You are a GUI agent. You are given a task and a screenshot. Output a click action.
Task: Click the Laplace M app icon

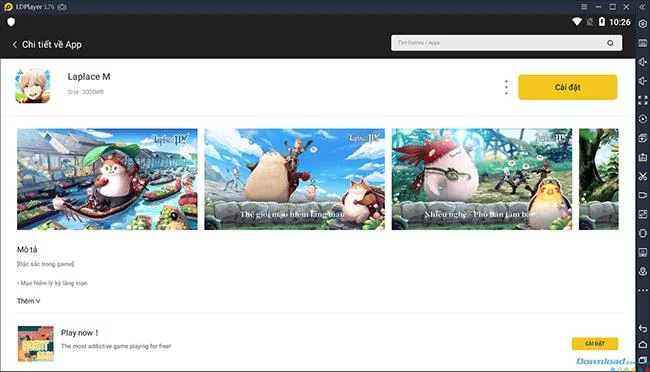pyautogui.click(x=32, y=86)
